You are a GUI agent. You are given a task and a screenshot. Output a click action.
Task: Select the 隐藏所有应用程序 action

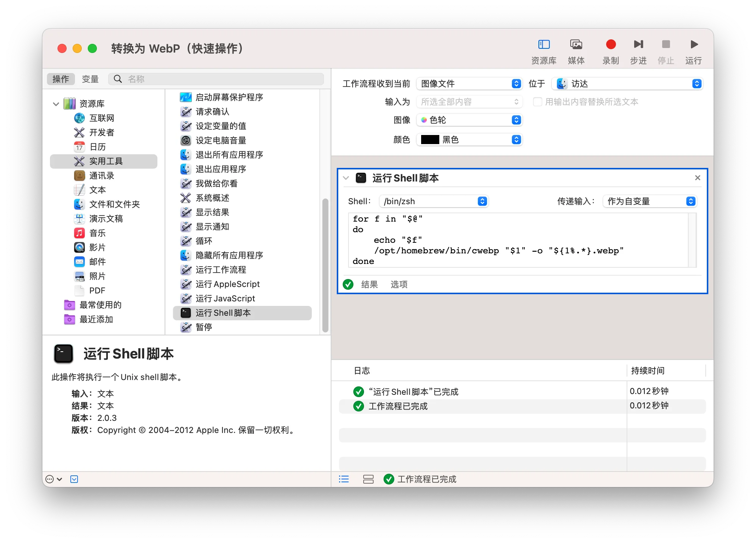pyautogui.click(x=242, y=255)
